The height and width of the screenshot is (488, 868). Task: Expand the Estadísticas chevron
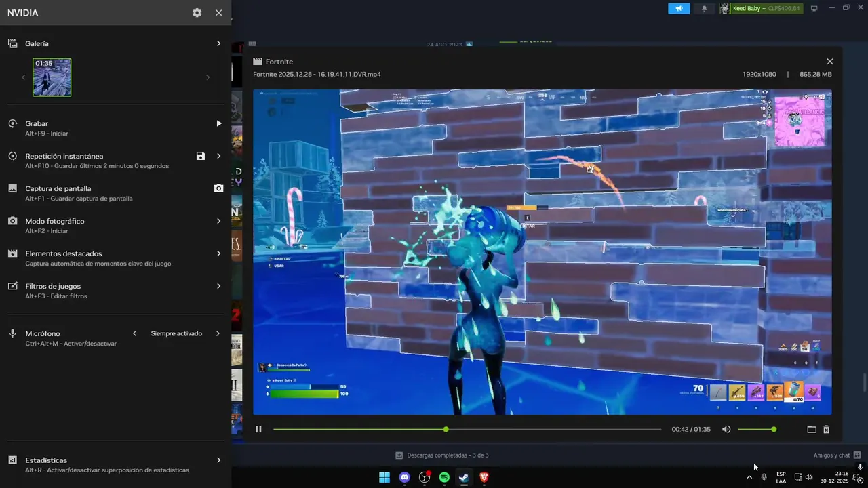218,460
